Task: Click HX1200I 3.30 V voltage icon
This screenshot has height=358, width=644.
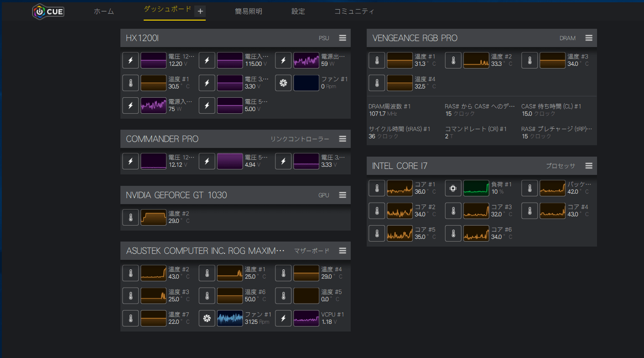Action: (x=207, y=83)
